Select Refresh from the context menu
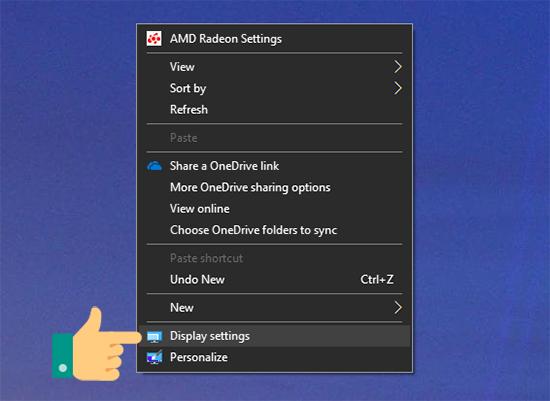The width and height of the screenshot is (550, 401). [274, 109]
